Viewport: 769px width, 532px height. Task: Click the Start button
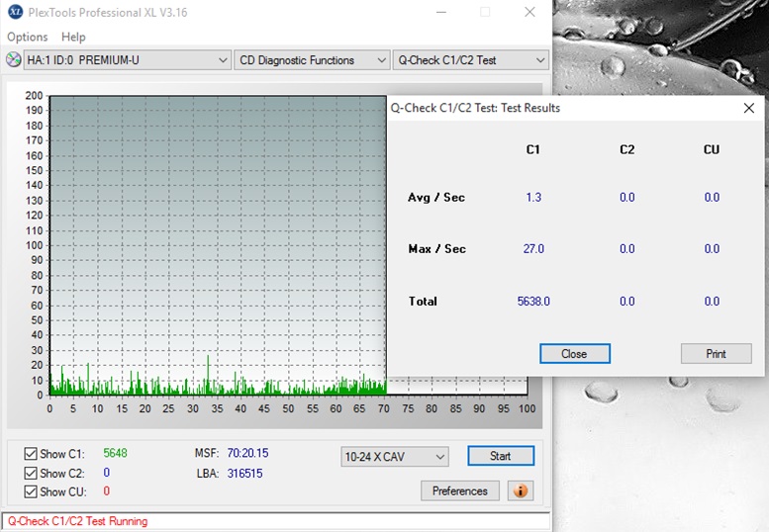point(501,456)
